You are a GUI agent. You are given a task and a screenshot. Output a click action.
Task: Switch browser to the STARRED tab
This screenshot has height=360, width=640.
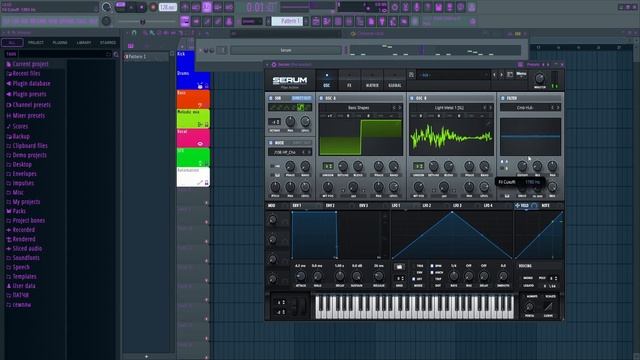point(108,42)
